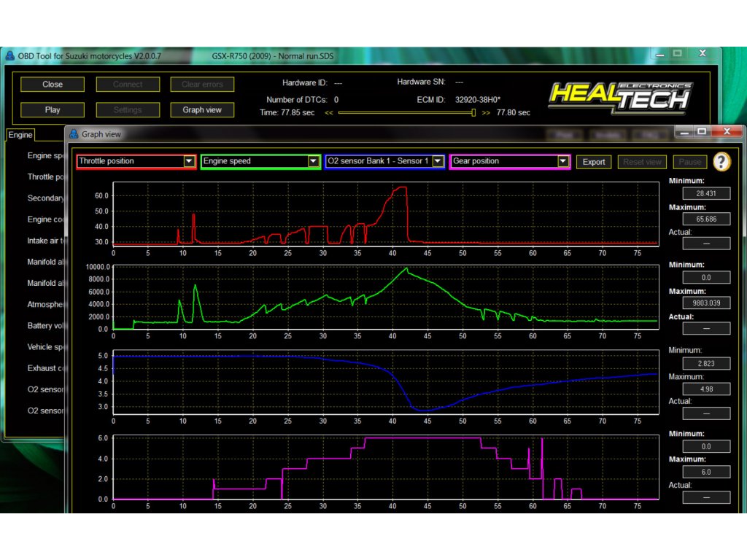Screen dimensions: 747x560
Task: Click the Pause button in Graph view
Action: click(x=690, y=162)
